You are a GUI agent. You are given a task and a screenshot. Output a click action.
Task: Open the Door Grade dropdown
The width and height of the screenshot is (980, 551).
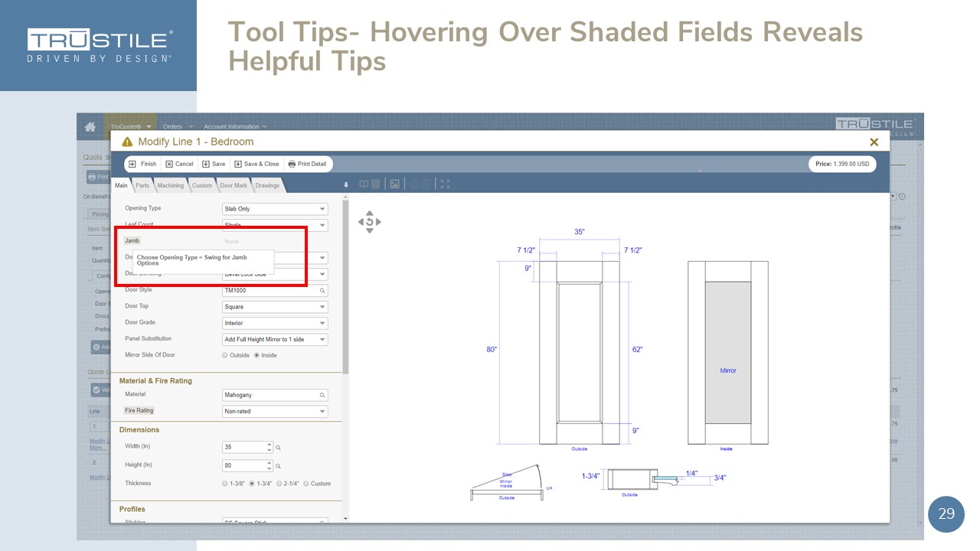tap(275, 323)
